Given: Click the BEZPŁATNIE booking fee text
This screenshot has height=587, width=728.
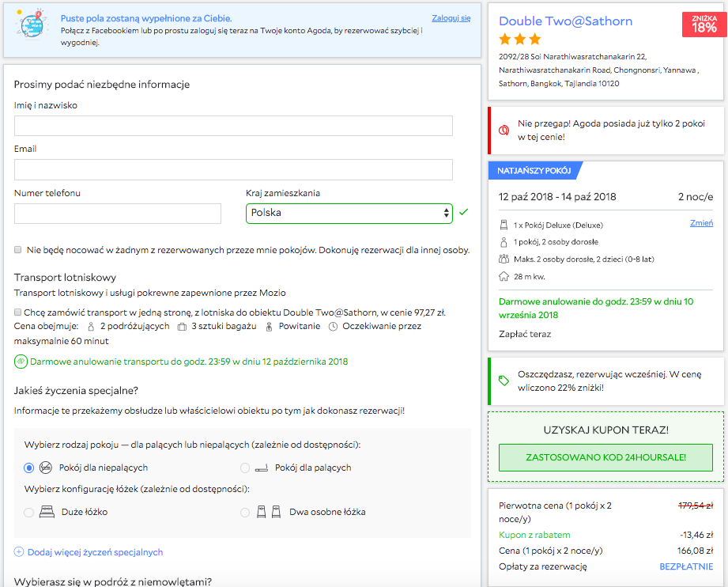Looking at the screenshot, I should [x=686, y=566].
